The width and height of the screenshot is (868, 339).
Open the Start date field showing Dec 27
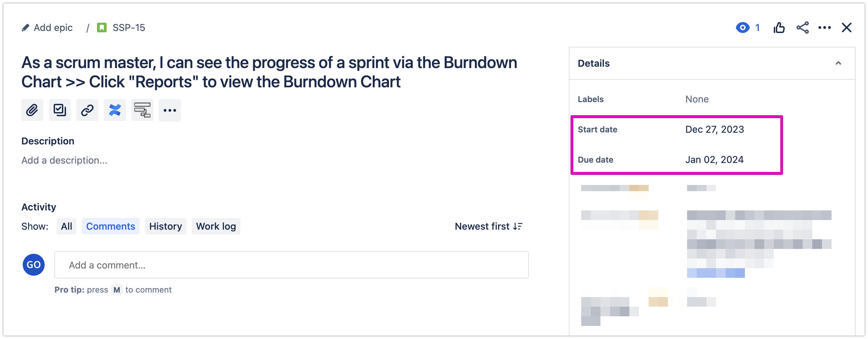[714, 130]
